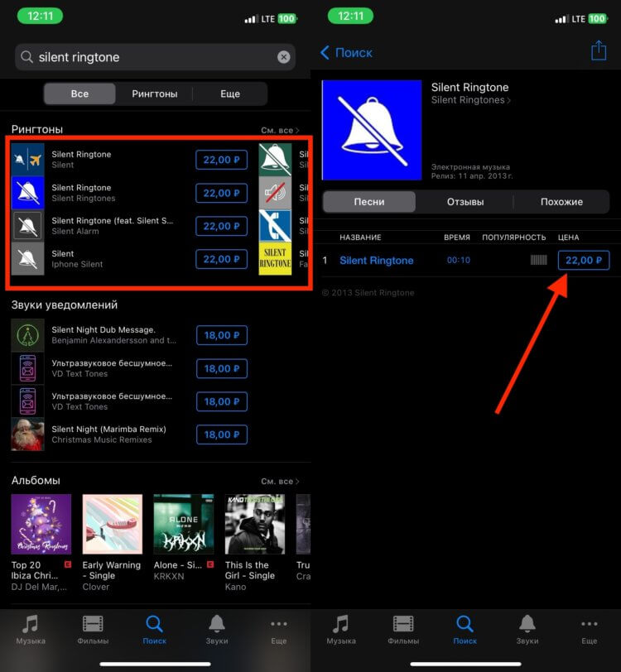Open blue crossed bell artwork in search list
Image resolution: width=621 pixels, height=672 pixels.
(x=27, y=193)
